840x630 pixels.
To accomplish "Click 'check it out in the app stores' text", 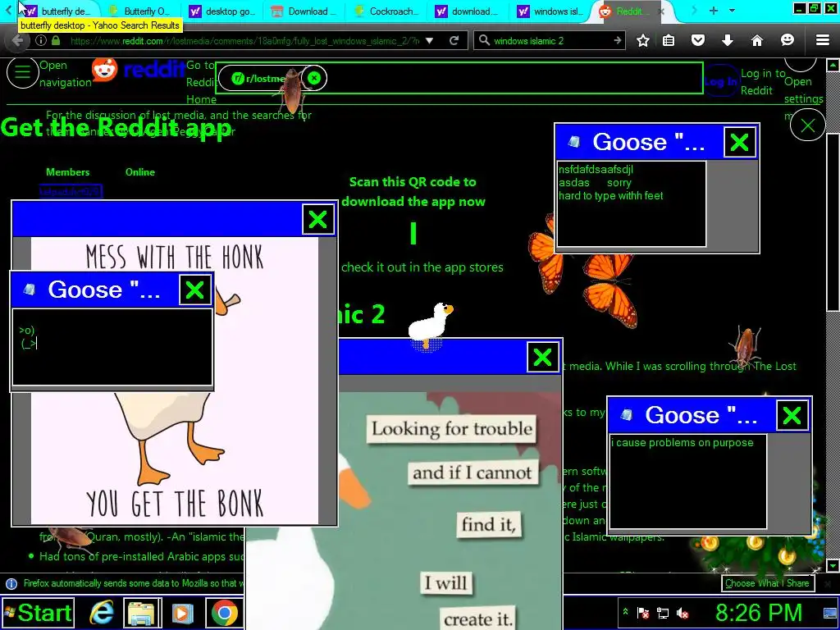I will coord(422,267).
